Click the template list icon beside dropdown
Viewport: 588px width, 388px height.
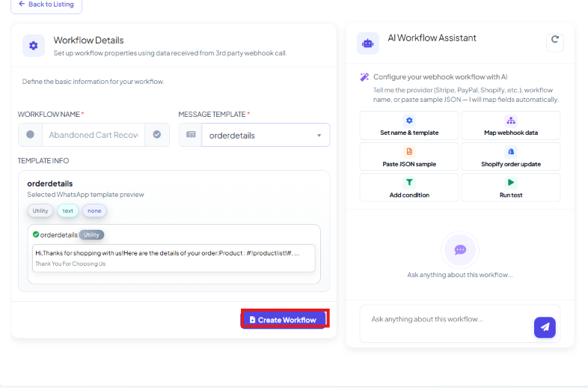(191, 135)
